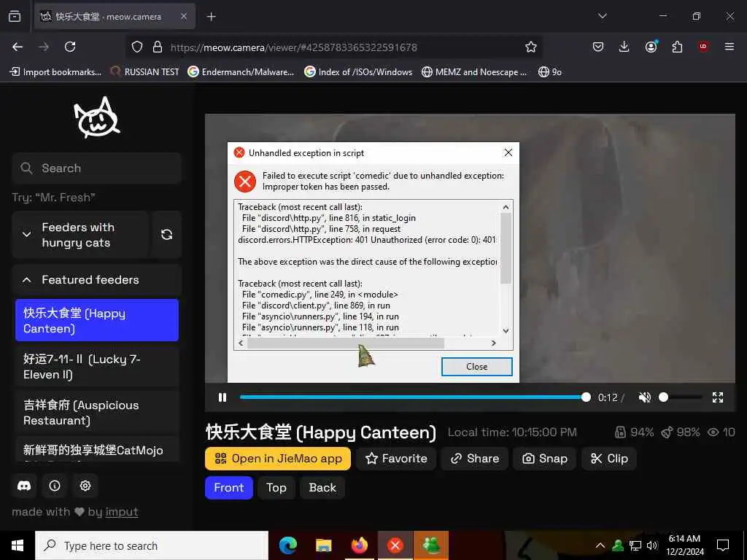Viewport: 747px width, 560px height.
Task: Select the CatMojo feeder entry
Action: pos(97,450)
